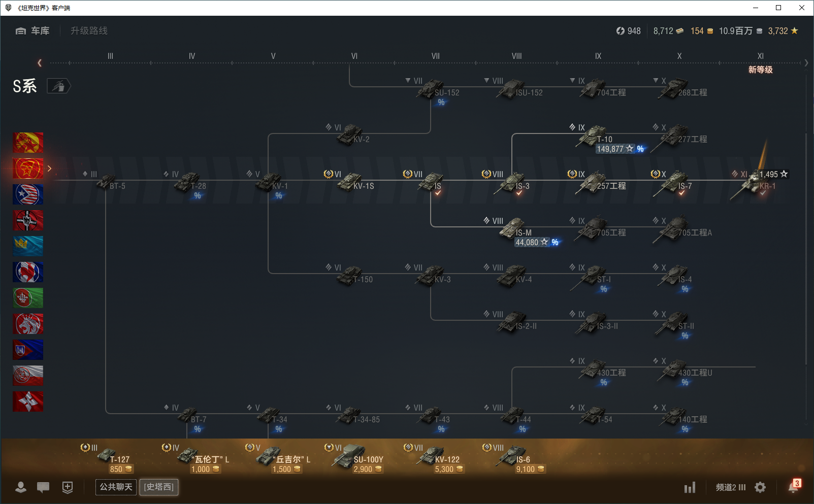This screenshot has height=504, width=814.
Task: Click the vertical scrollbar on the right edge
Action: click(x=806, y=249)
